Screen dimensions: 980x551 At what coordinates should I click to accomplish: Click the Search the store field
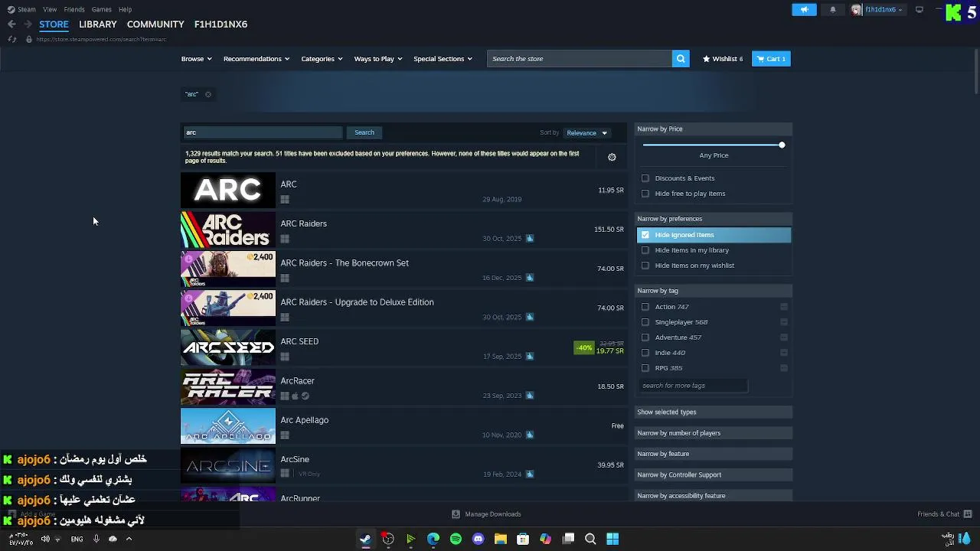point(579,59)
